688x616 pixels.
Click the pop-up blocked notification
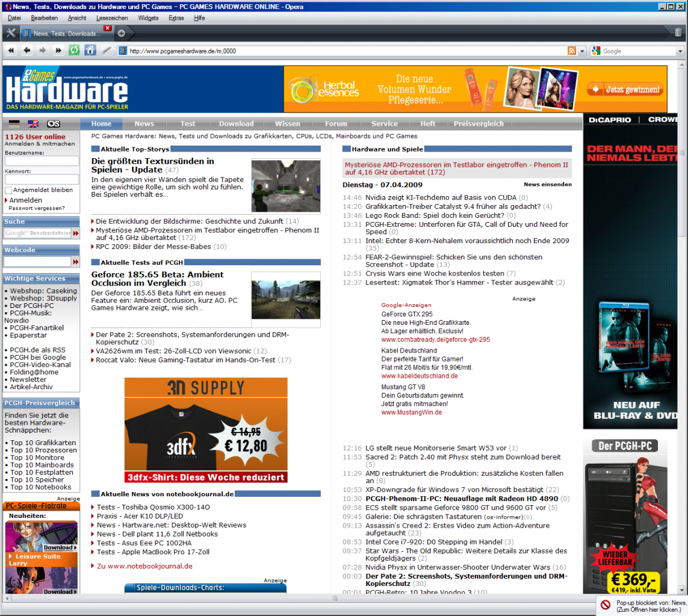point(642,606)
